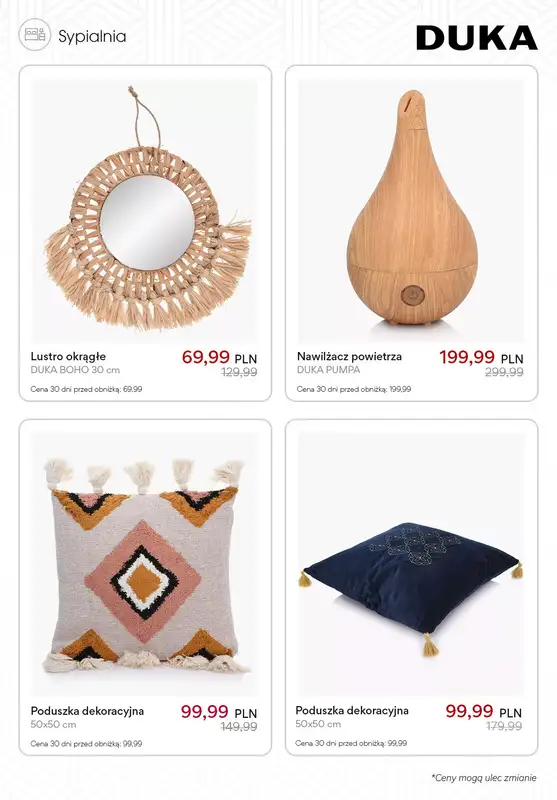Image resolution: width=557 pixels, height=800 pixels.
Task: Click the mirror's 30-day lowest price note
Action: pos(86,389)
